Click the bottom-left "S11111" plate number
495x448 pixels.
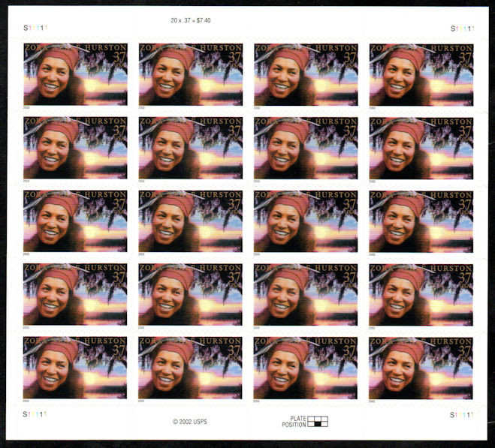coord(35,414)
